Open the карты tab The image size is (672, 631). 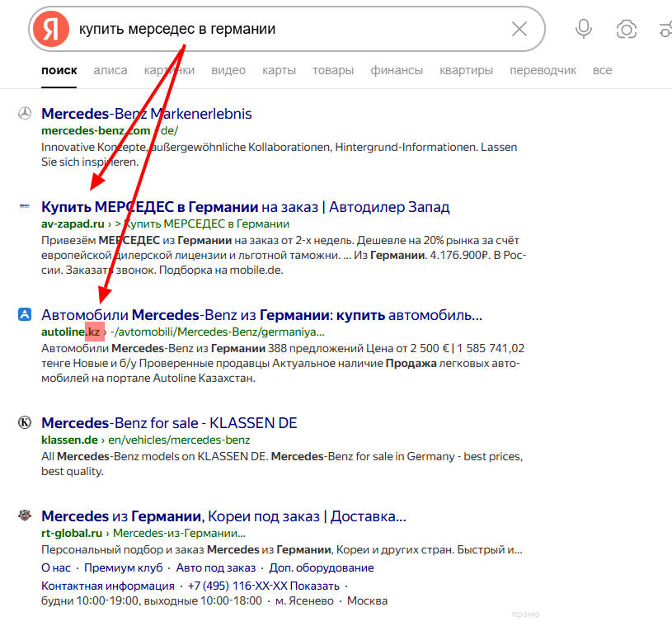[x=280, y=70]
